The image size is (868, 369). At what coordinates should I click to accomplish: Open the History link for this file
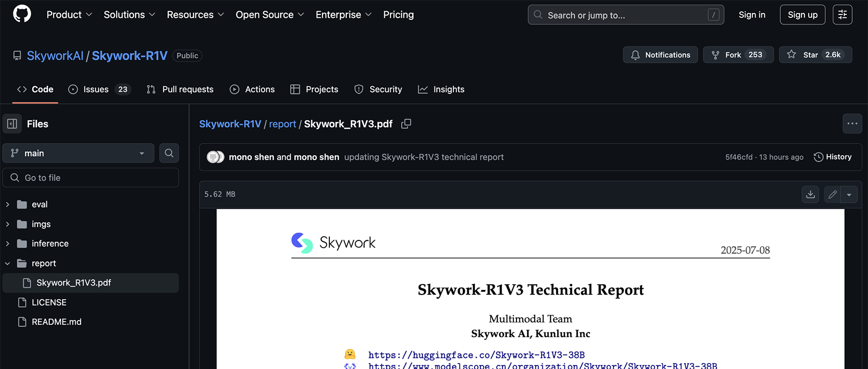tap(833, 157)
